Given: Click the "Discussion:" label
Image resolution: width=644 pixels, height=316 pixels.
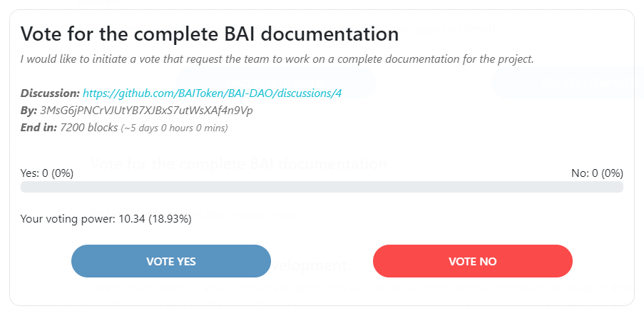Looking at the screenshot, I should click(51, 93).
